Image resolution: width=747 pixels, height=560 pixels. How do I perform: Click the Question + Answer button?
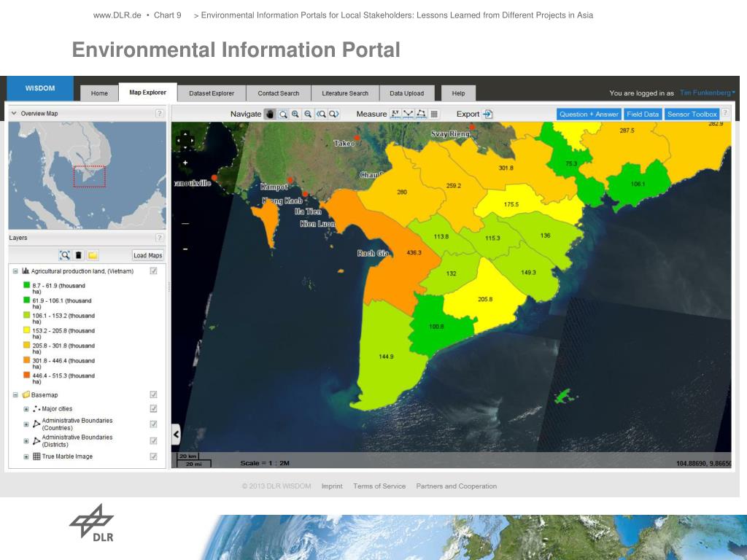[589, 114]
